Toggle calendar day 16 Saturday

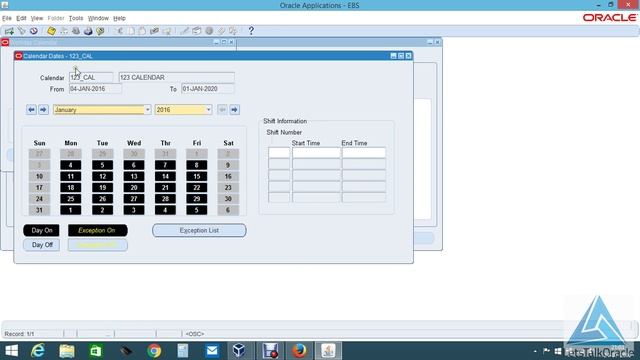(228, 176)
